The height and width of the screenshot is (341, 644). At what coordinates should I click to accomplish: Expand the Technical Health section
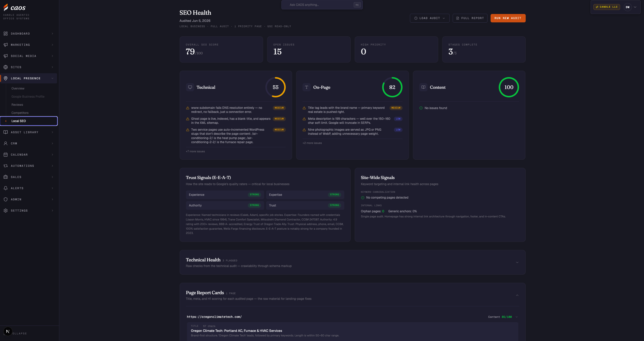[x=517, y=262]
